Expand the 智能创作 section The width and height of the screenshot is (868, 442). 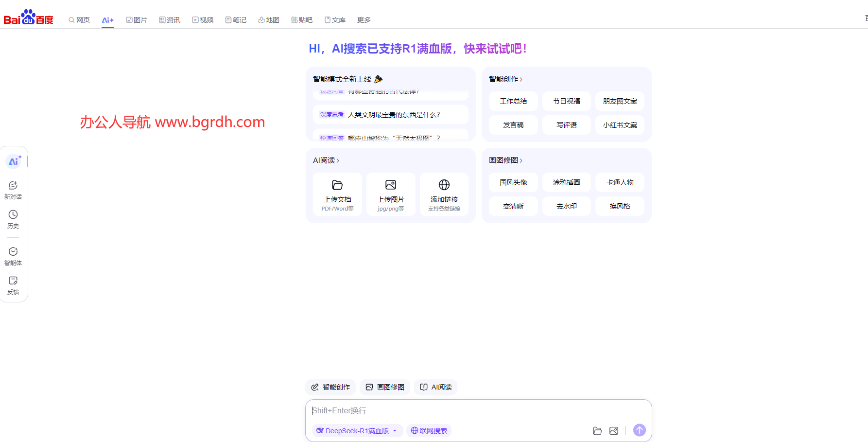[x=504, y=79]
